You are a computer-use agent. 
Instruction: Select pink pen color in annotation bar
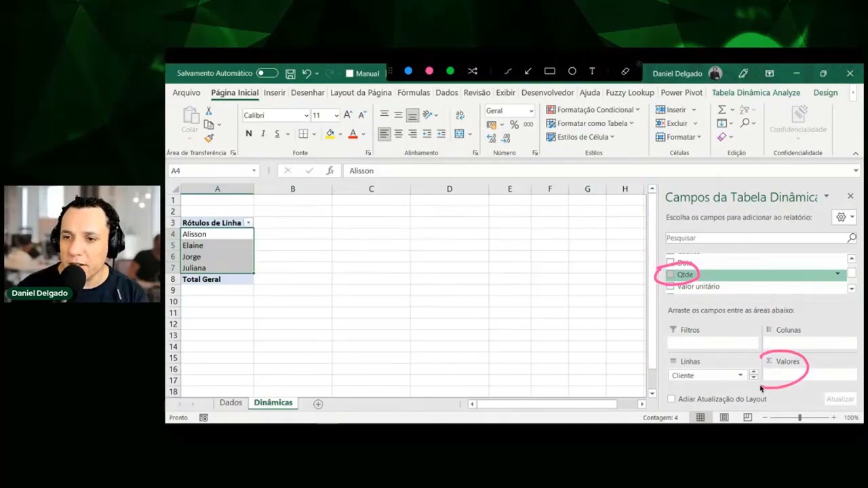pyautogui.click(x=429, y=70)
